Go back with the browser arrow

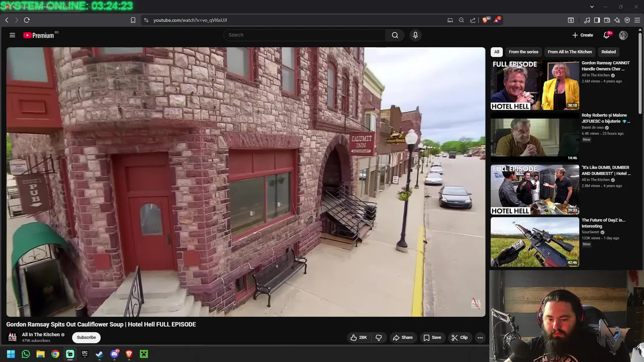click(x=7, y=20)
